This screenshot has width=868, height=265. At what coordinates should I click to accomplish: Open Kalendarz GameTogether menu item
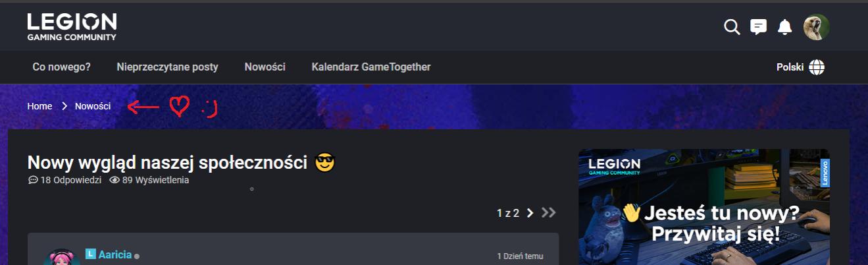(x=371, y=67)
